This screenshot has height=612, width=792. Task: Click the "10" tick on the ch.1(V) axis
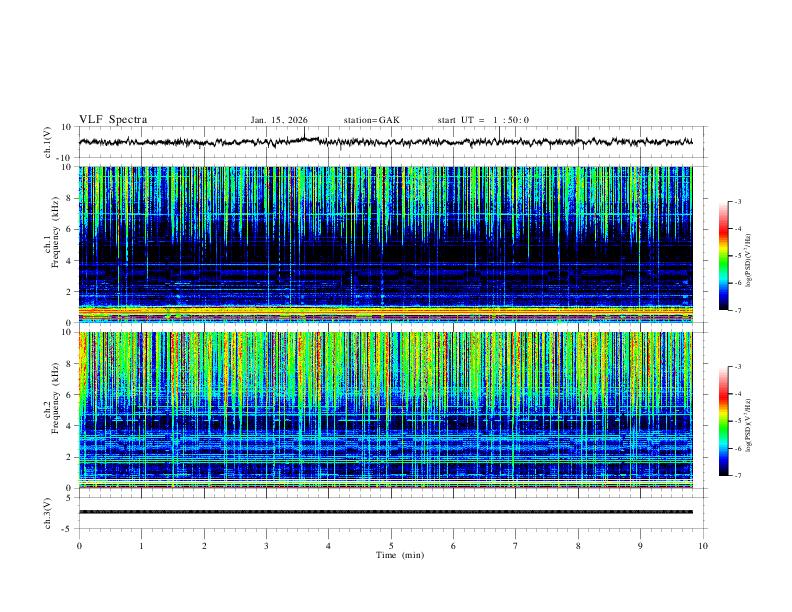67,127
